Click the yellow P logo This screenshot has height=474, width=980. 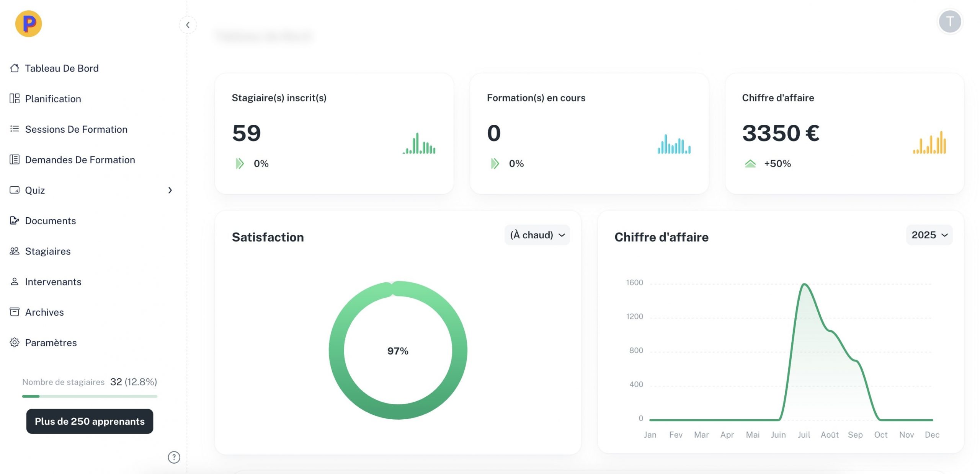[x=29, y=24]
